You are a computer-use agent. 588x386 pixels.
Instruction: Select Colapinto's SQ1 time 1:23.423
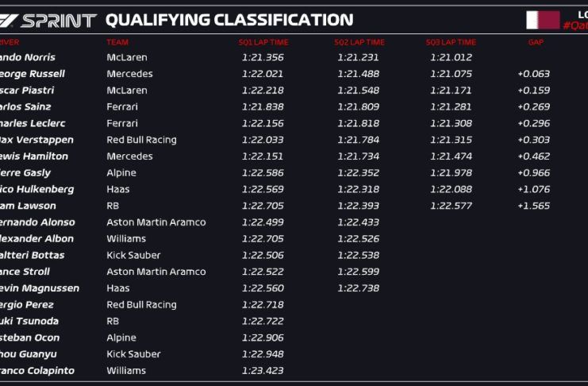pyautogui.click(x=263, y=370)
